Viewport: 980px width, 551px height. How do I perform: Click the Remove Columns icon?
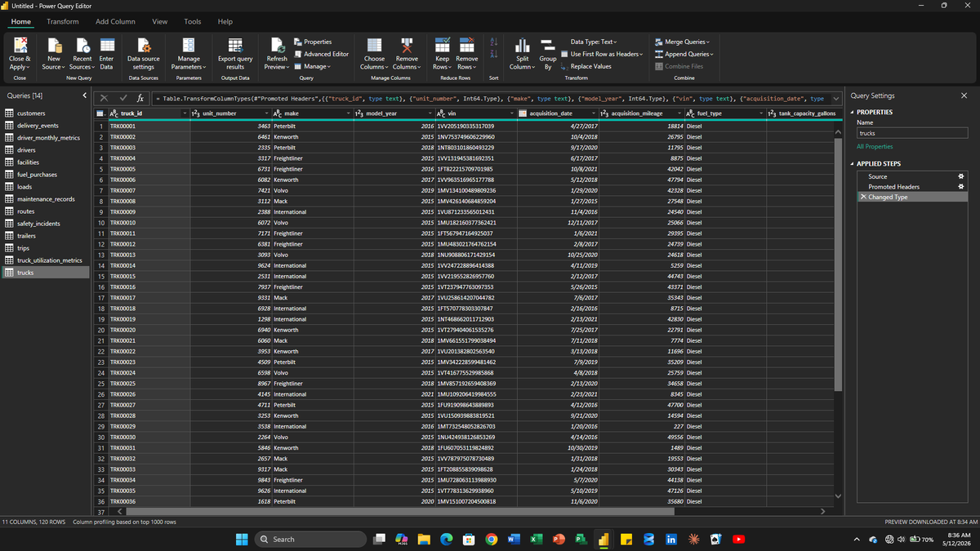[x=407, y=45]
